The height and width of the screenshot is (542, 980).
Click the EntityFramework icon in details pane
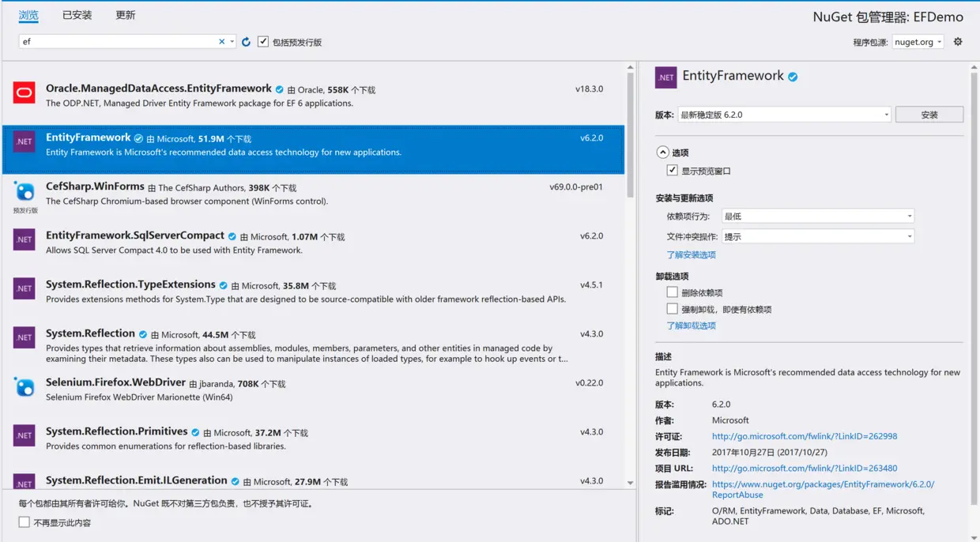pos(665,76)
